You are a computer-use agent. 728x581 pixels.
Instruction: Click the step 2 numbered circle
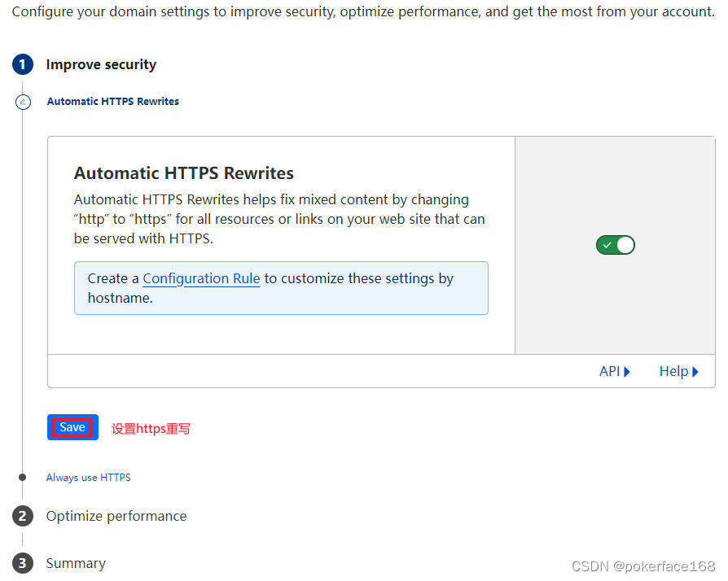tap(23, 516)
